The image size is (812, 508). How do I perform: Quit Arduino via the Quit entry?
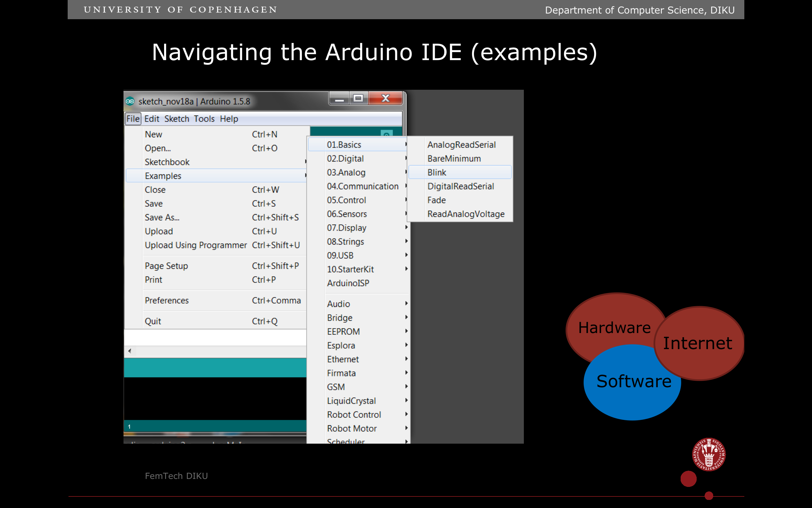pos(216,321)
